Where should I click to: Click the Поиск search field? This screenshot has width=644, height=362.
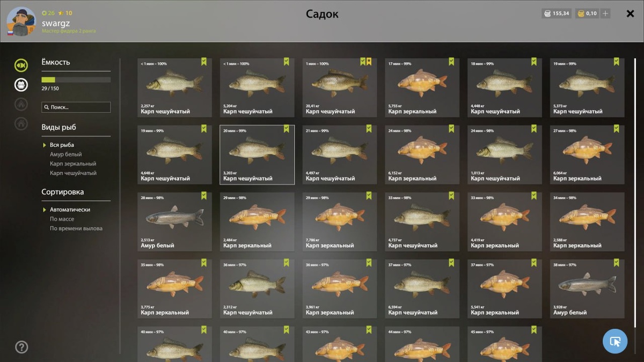point(76,107)
